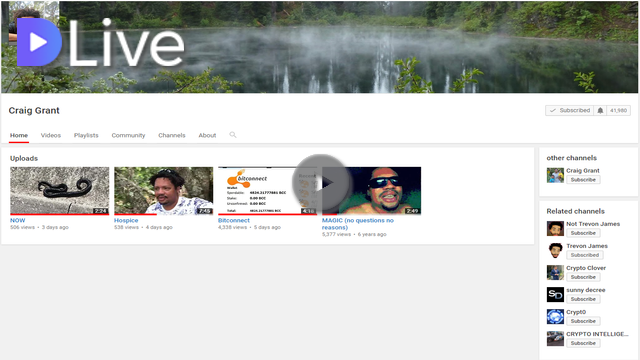This screenshot has height=360, width=640.
Task: Click the 2:24 duration badge on NOW
Action: coord(100,211)
